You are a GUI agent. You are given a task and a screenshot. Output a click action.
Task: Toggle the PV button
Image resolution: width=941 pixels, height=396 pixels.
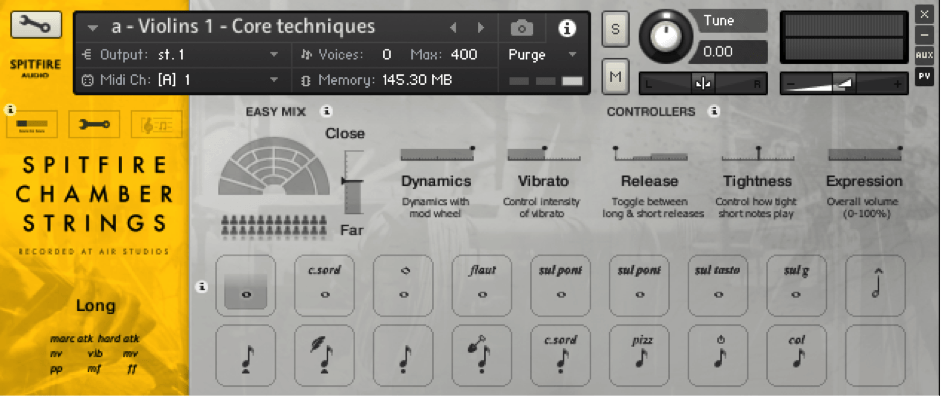924,76
